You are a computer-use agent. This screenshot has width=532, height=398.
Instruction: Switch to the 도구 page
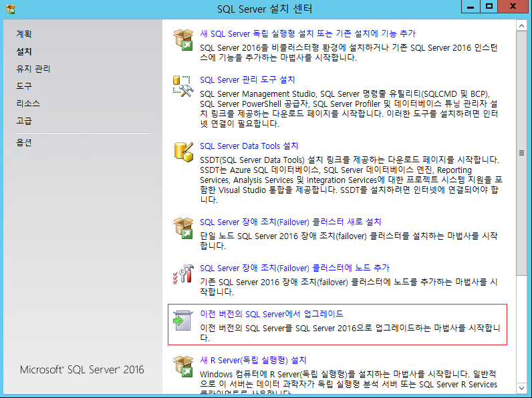tap(24, 86)
